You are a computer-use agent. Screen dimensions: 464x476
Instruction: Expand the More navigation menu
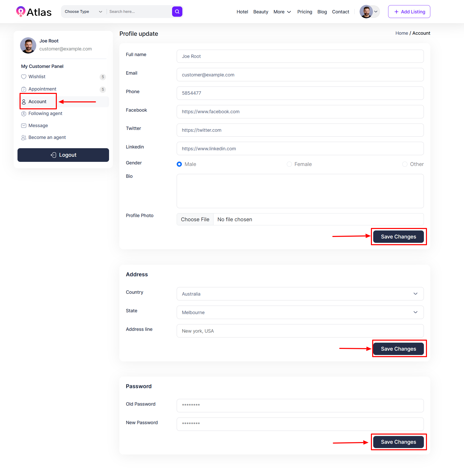(x=282, y=12)
